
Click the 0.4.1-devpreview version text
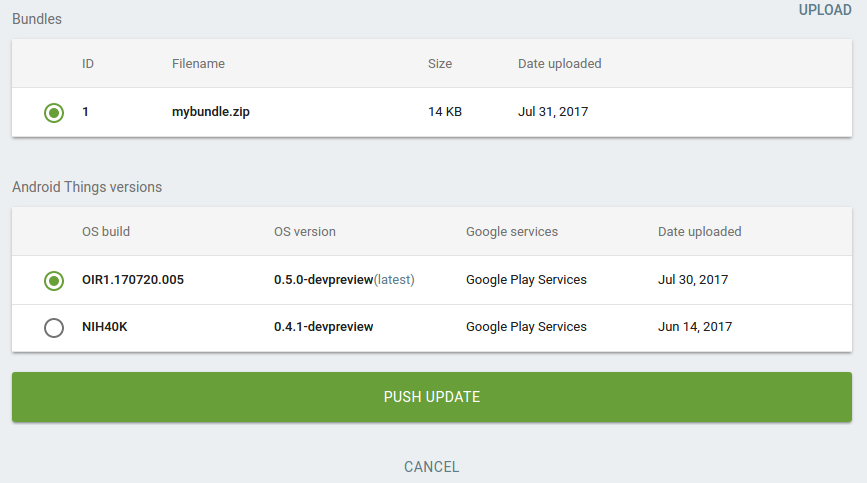click(x=323, y=327)
